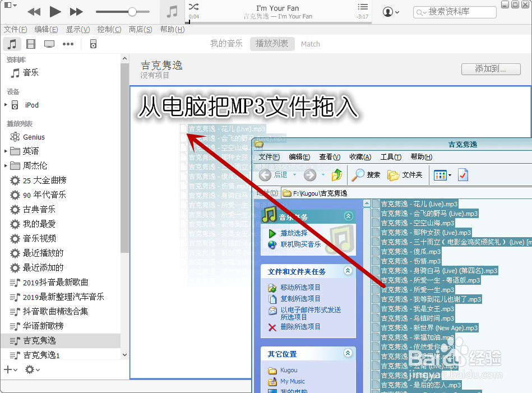
Task: Select the iPod device button in toolbar
Action: click(x=93, y=44)
